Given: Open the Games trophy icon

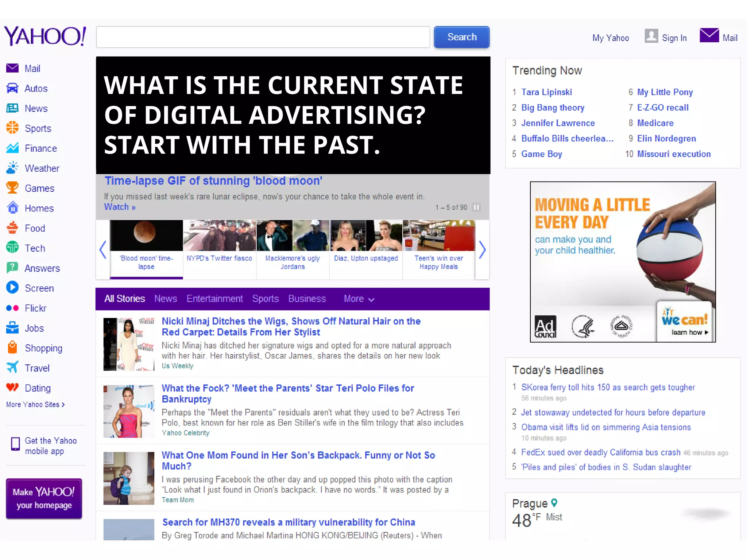Looking at the screenshot, I should pyautogui.click(x=12, y=188).
